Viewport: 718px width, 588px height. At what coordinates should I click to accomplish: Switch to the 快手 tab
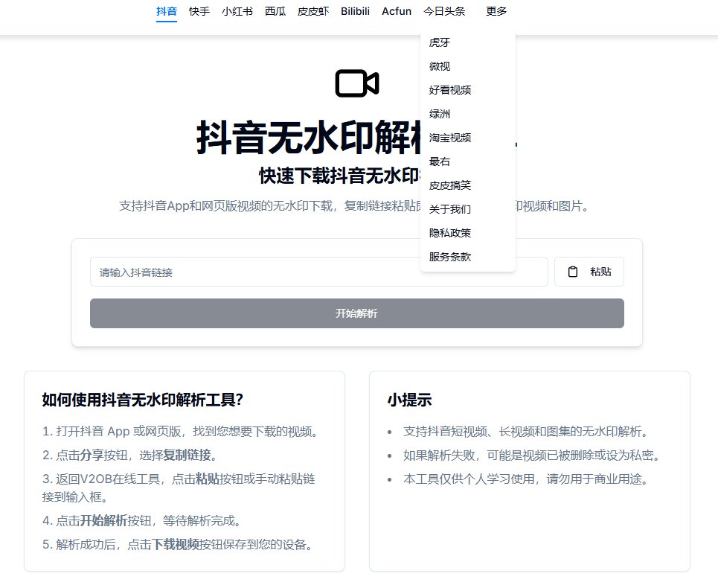tap(199, 11)
